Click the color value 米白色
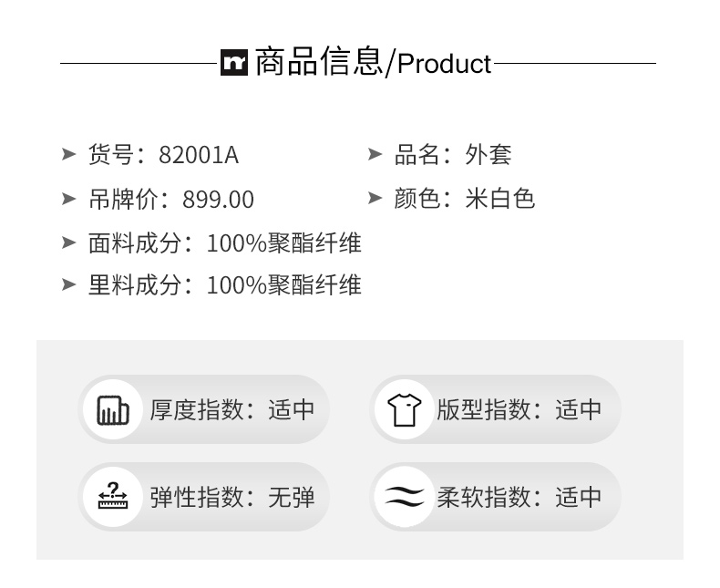 pyautogui.click(x=499, y=199)
